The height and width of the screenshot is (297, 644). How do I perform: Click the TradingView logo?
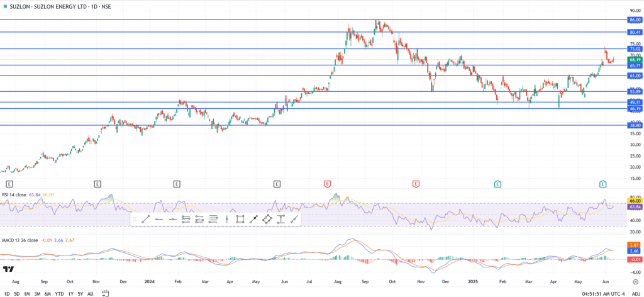(x=8, y=269)
